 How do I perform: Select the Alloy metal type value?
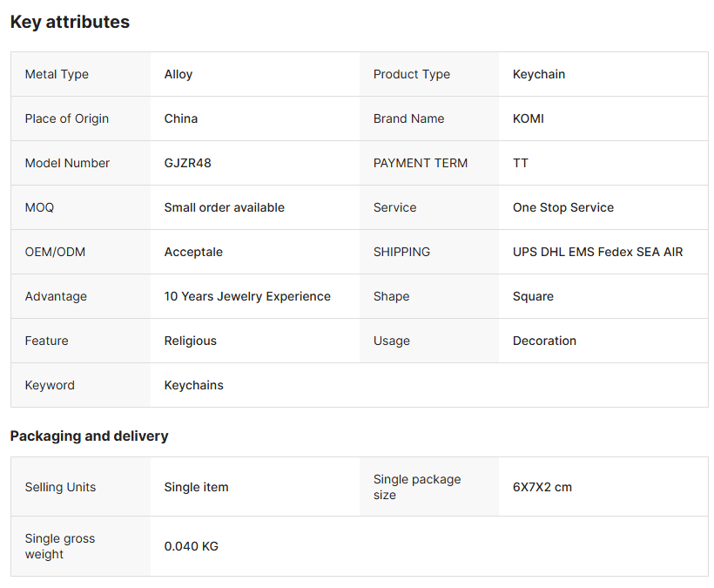click(x=178, y=74)
